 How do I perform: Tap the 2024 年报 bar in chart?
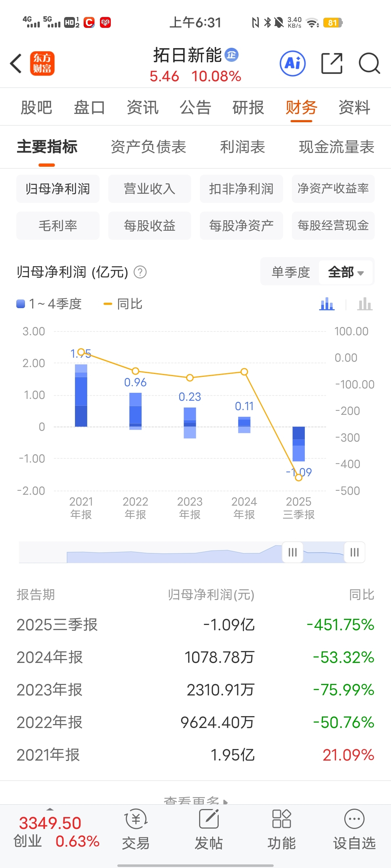[x=244, y=425]
